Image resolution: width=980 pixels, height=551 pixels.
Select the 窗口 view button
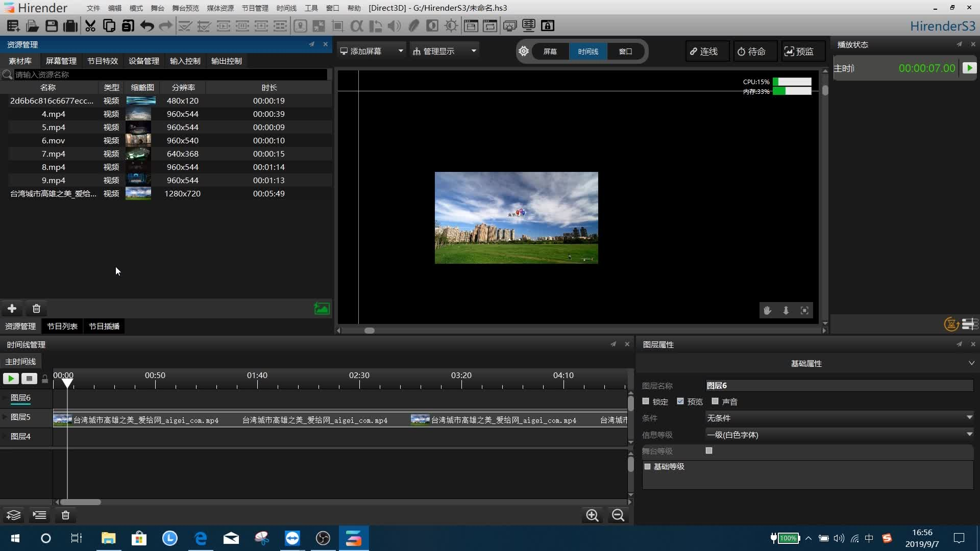point(626,51)
